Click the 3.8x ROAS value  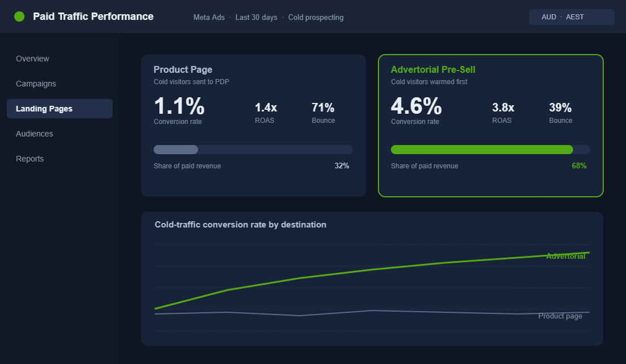tap(503, 107)
